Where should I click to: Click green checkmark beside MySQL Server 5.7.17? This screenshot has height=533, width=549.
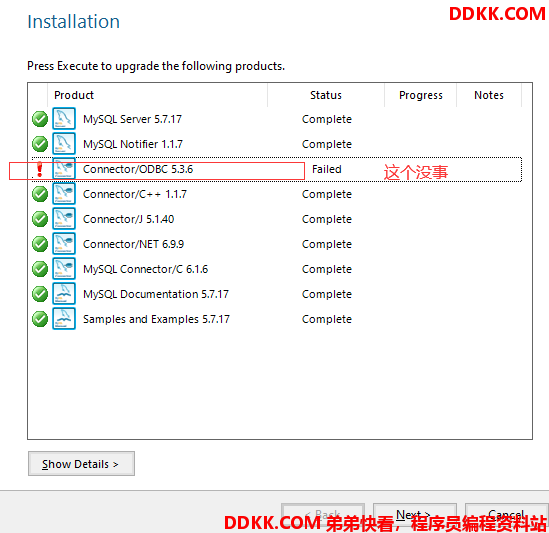point(40,119)
